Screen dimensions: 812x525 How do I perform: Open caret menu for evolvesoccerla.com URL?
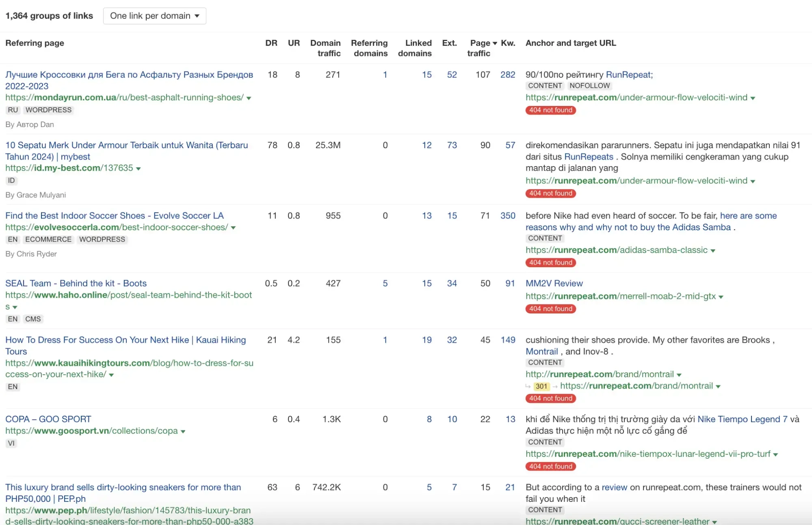(234, 228)
